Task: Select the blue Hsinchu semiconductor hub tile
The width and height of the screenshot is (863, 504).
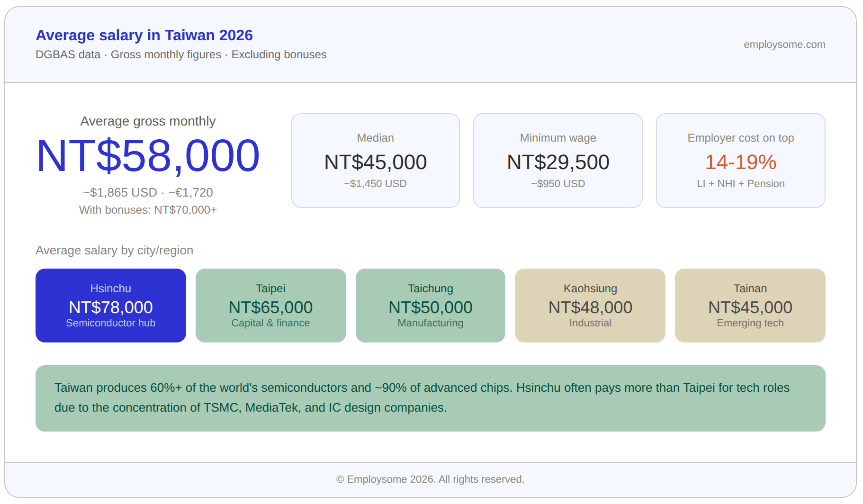Action: coord(111,306)
